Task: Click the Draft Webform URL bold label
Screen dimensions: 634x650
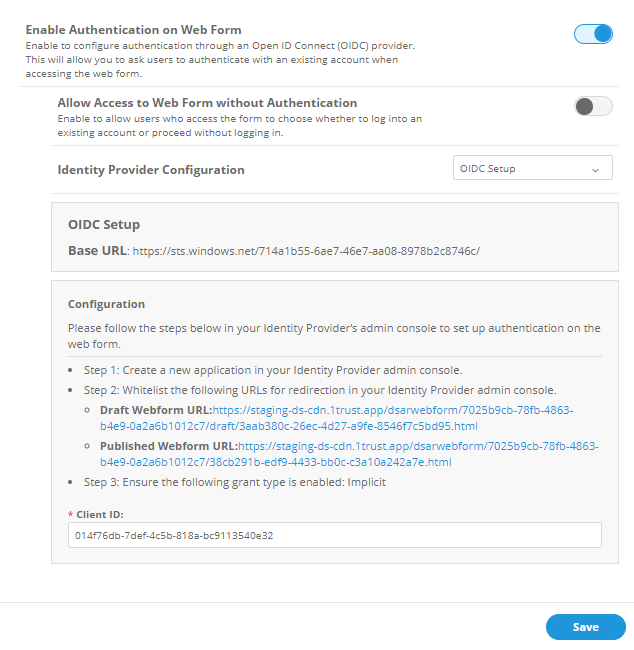Action: (155, 411)
